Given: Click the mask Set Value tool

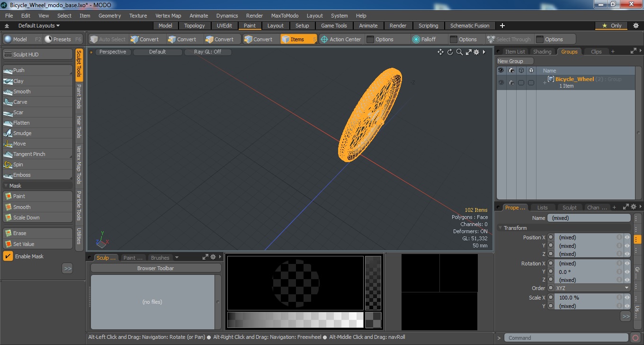Looking at the screenshot, I should click(38, 244).
